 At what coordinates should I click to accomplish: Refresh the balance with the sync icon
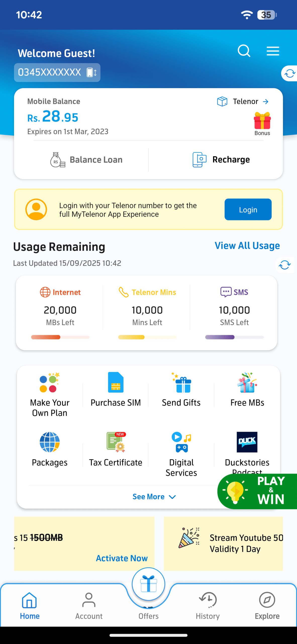289,73
